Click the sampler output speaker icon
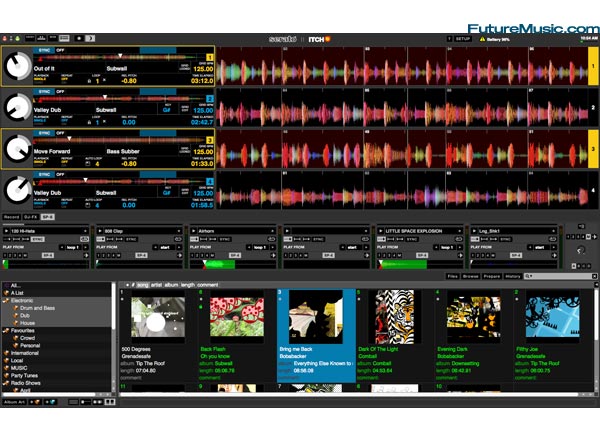The width and height of the screenshot is (600, 432). (581, 226)
